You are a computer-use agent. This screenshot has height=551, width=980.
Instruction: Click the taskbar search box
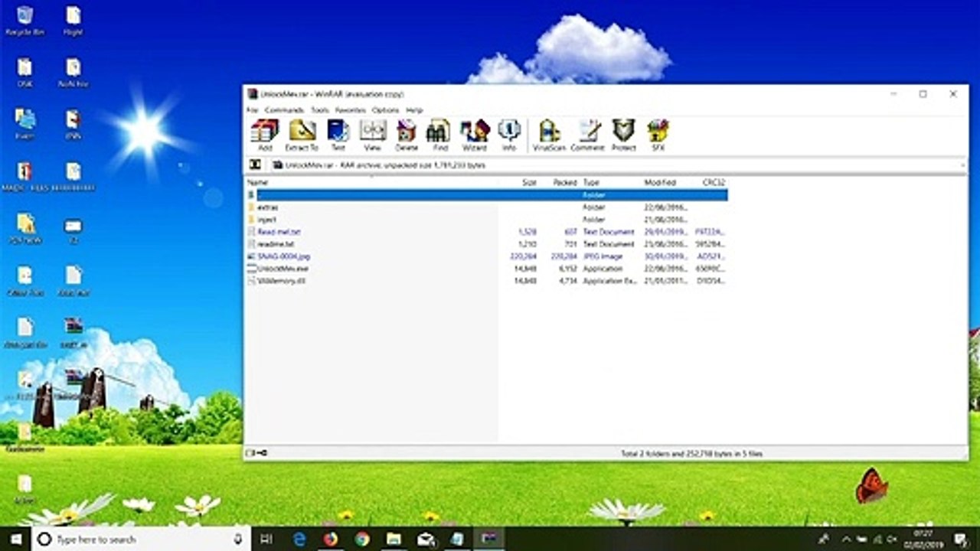click(x=141, y=539)
